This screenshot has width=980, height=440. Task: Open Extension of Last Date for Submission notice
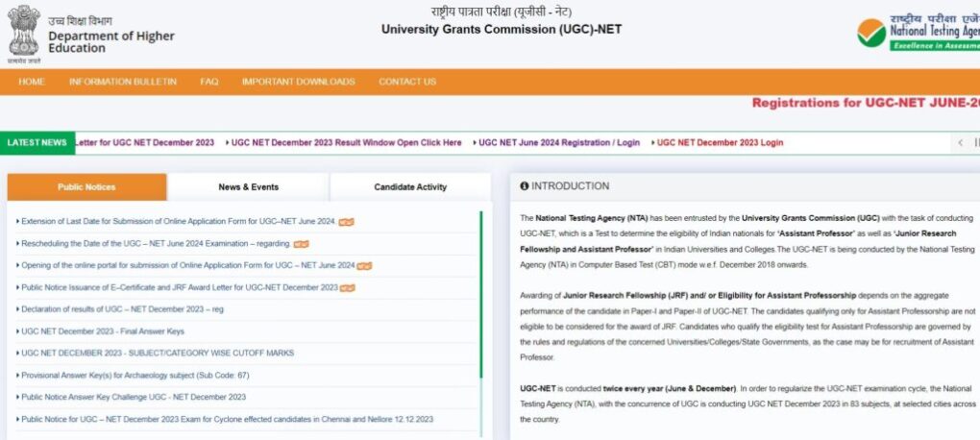(x=179, y=222)
